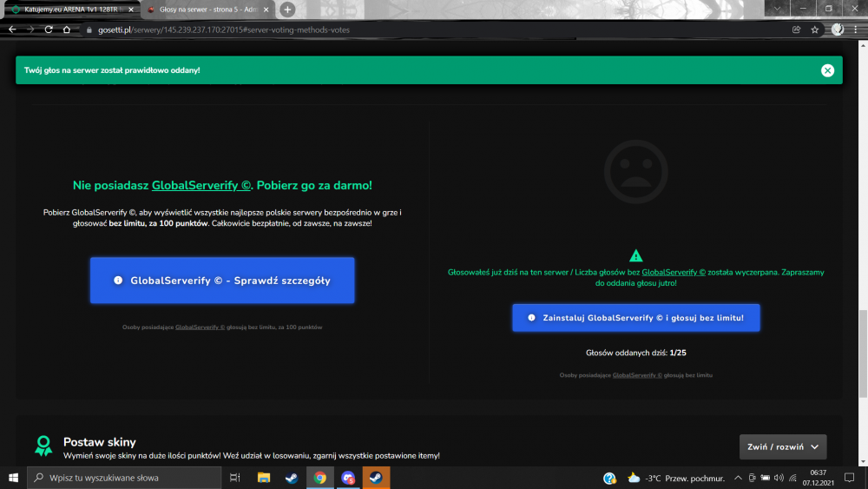Click the help question mark tray icon
The width and height of the screenshot is (868, 489).
tap(609, 478)
